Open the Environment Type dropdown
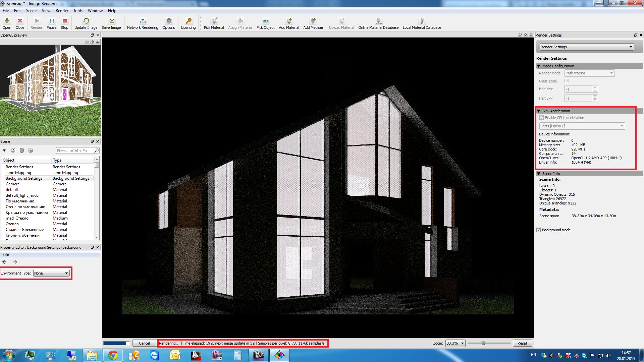This screenshot has height=362, width=644. tap(51, 273)
